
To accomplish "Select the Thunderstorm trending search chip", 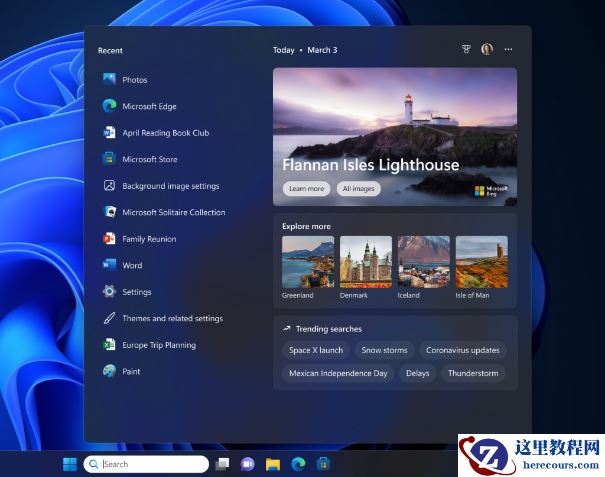I will [x=473, y=373].
